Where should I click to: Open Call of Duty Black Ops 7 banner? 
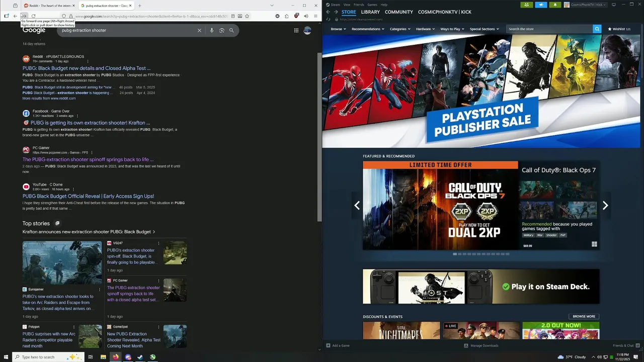tap(440, 205)
